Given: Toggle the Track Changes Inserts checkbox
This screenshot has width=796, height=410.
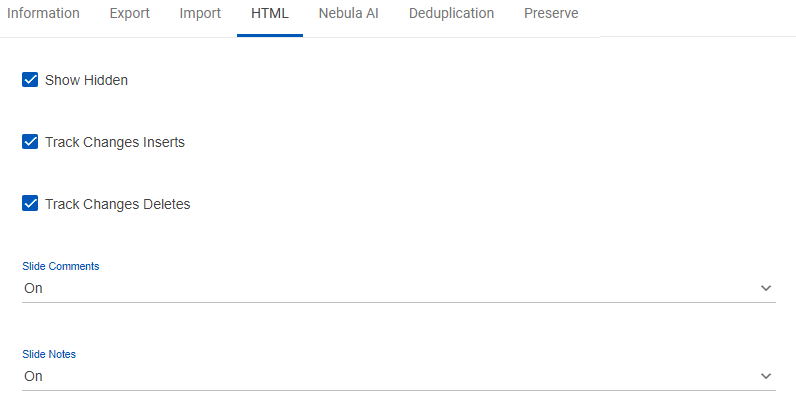Looking at the screenshot, I should 30,142.
